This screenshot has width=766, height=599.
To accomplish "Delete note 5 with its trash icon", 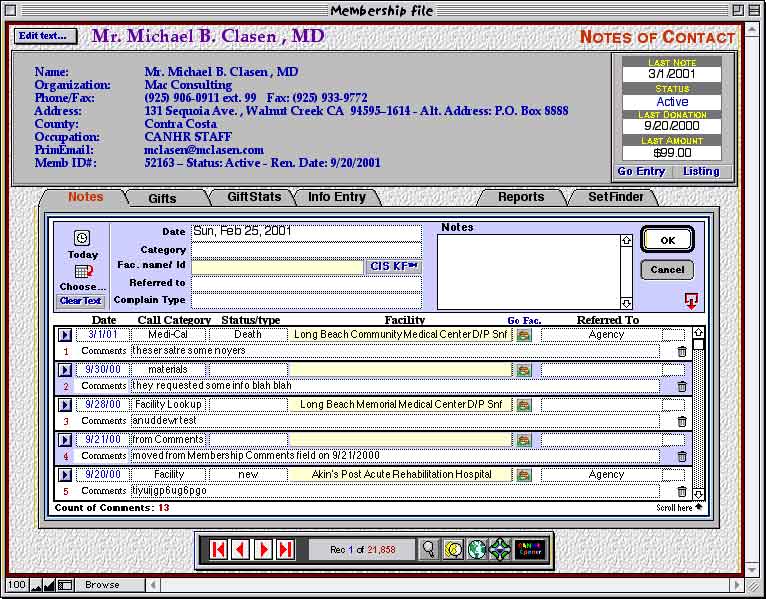I will point(682,492).
